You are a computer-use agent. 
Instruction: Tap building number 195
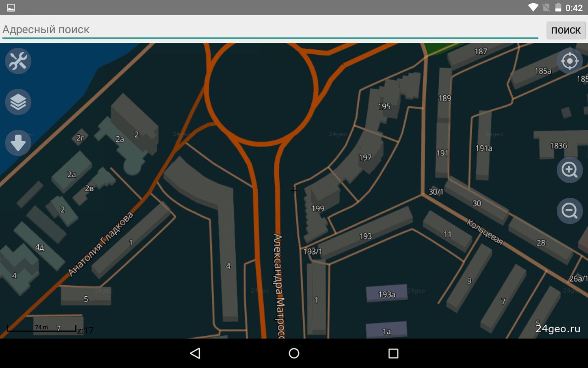click(x=384, y=107)
